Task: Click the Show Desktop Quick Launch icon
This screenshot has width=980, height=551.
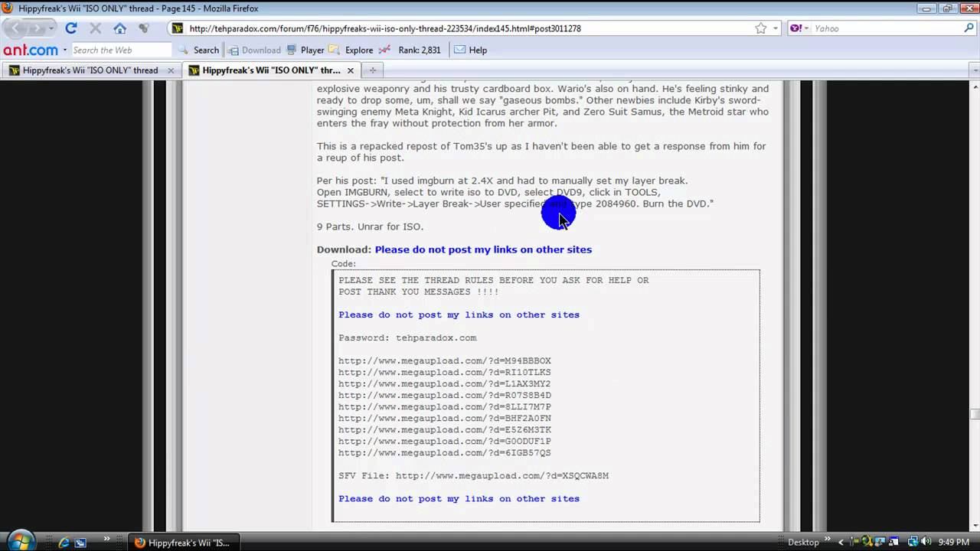Action: [81, 543]
